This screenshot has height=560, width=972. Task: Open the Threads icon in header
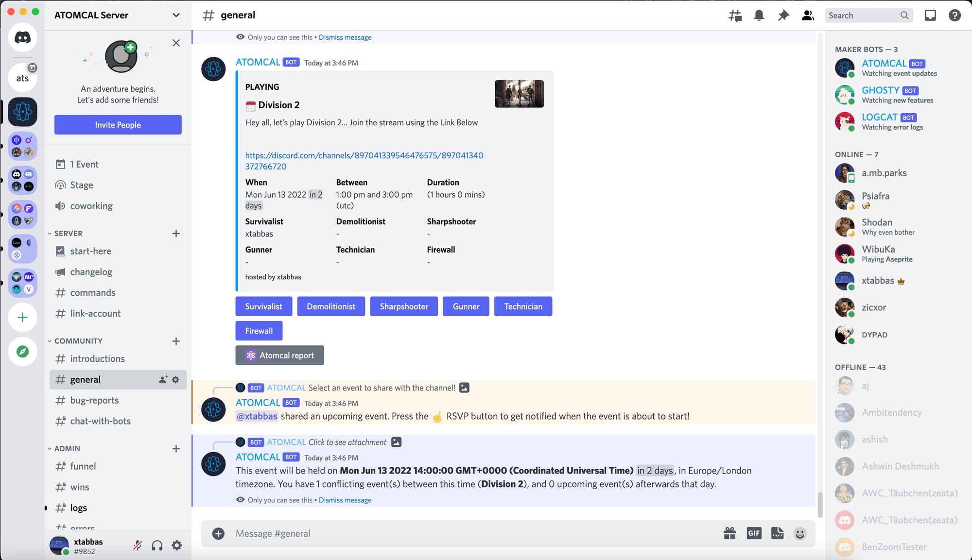pos(735,16)
